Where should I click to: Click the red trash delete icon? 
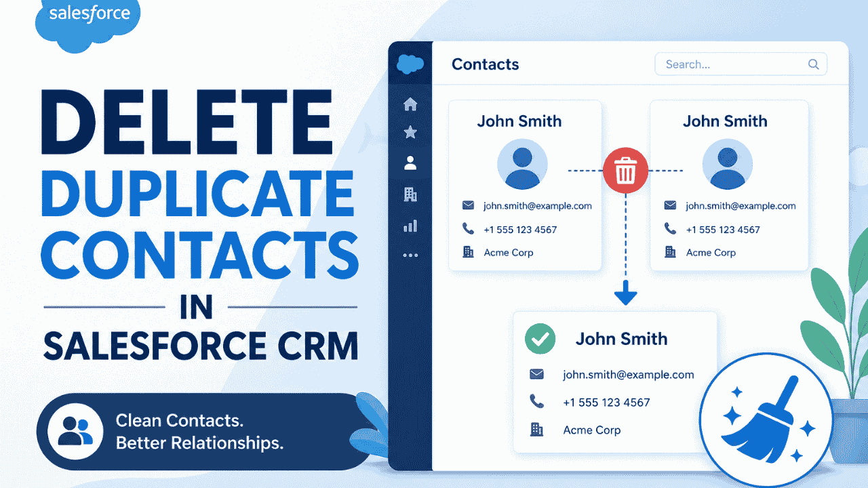point(625,171)
